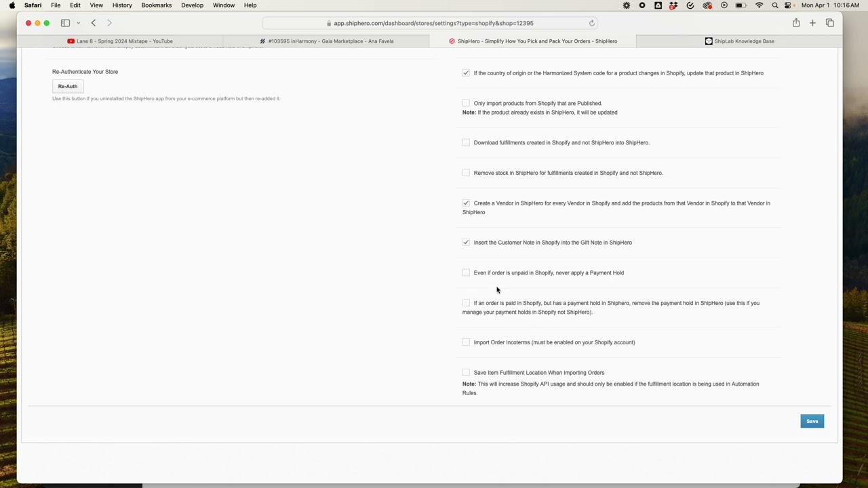
Task: Open Spotlight search magnifier
Action: tap(775, 5)
